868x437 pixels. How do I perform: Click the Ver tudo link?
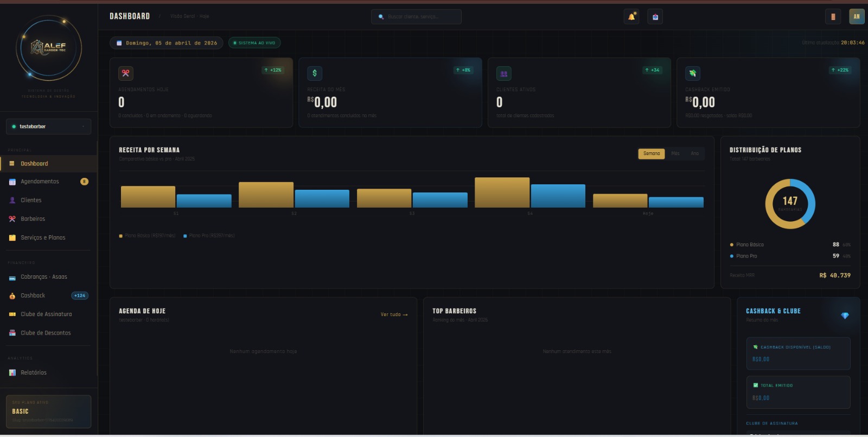[x=393, y=314]
